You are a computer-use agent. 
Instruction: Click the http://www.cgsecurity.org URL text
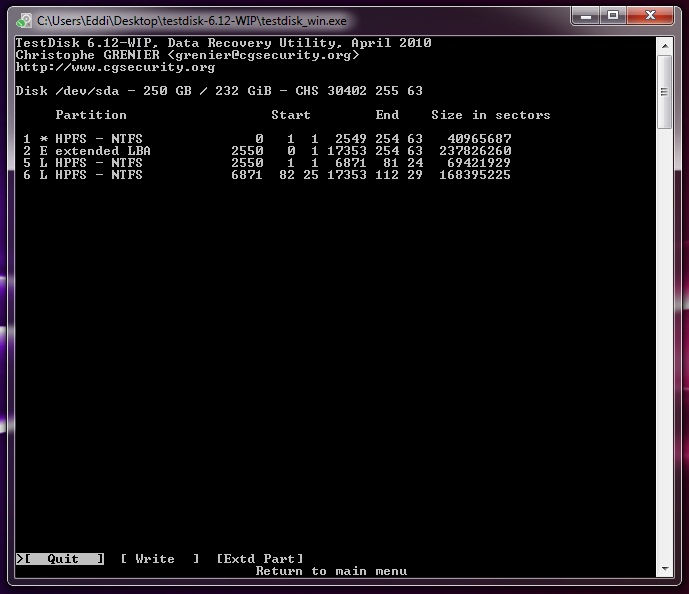click(116, 67)
